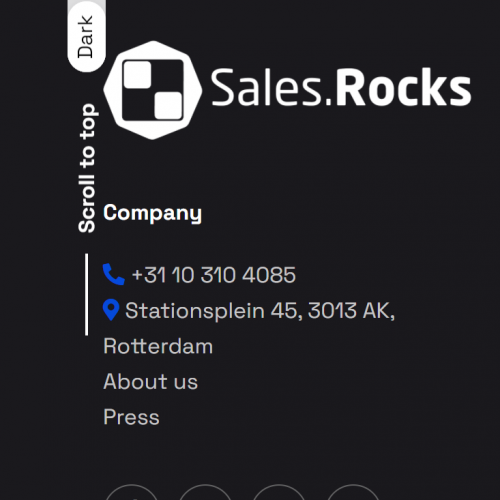The image size is (500, 500).
Task: Call the +31 10 310 4085 number
Action: (214, 275)
